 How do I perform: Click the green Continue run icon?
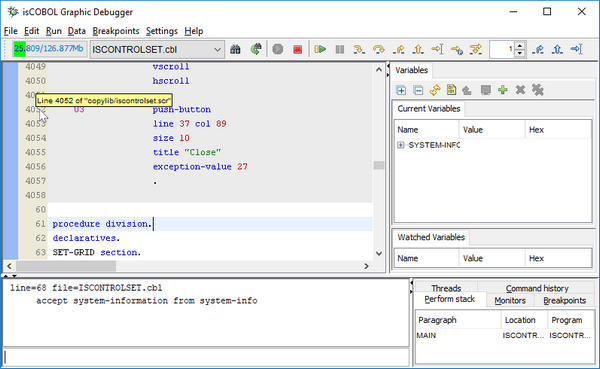[x=320, y=49]
